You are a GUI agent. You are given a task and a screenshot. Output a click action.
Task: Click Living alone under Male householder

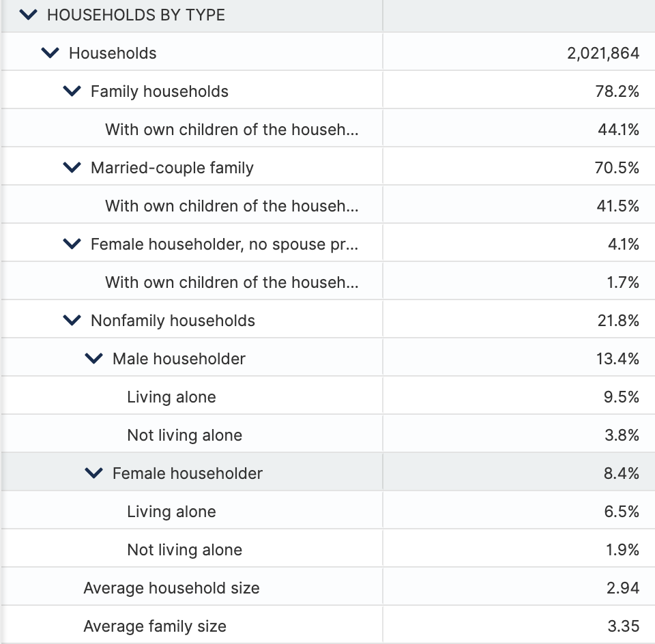click(x=171, y=397)
